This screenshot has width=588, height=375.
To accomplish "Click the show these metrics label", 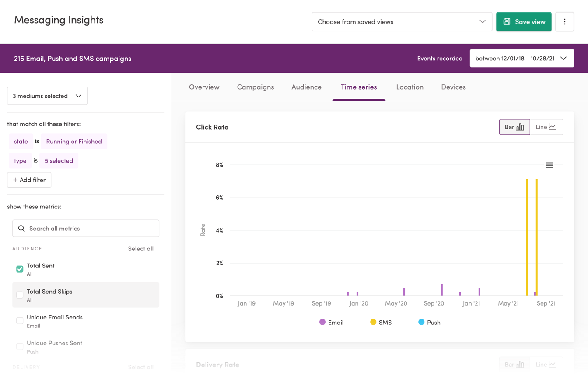I will coord(34,206).
